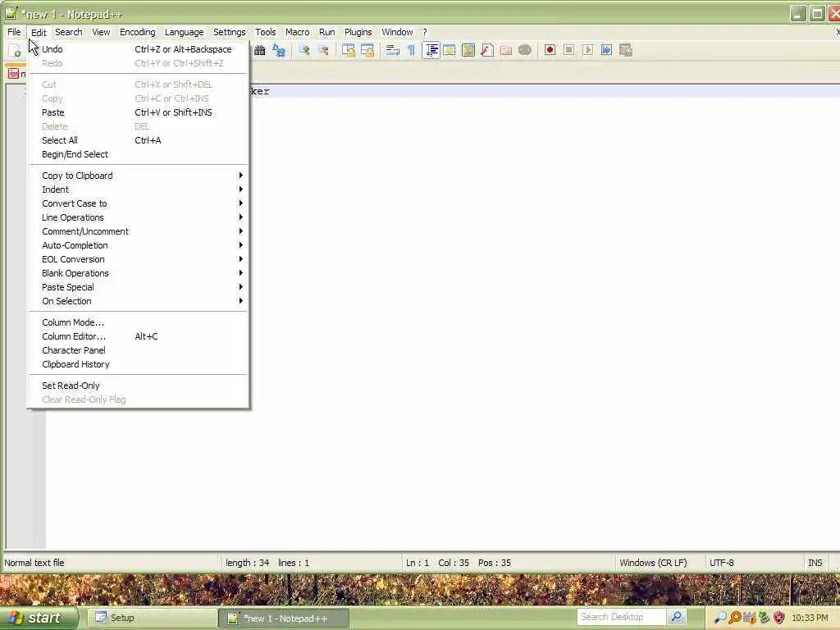The height and width of the screenshot is (630, 840).
Task: Click the blue magnifier tray icon
Action: click(720, 618)
